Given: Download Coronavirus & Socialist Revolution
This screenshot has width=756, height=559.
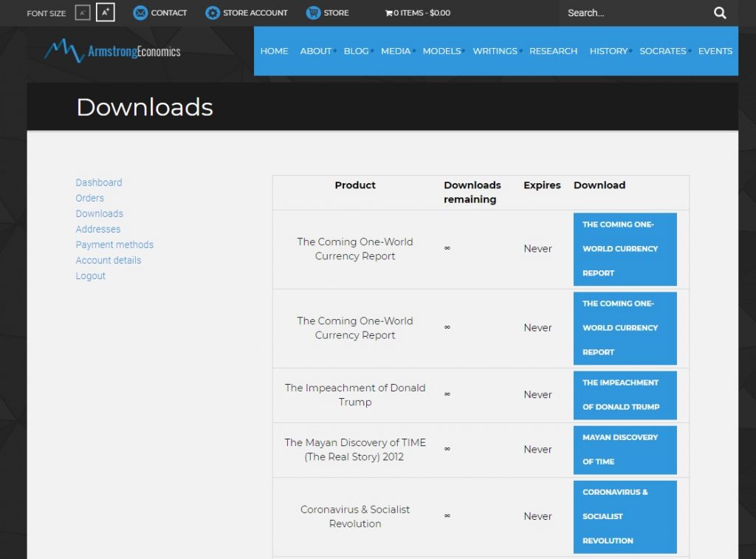Looking at the screenshot, I should coord(625,517).
